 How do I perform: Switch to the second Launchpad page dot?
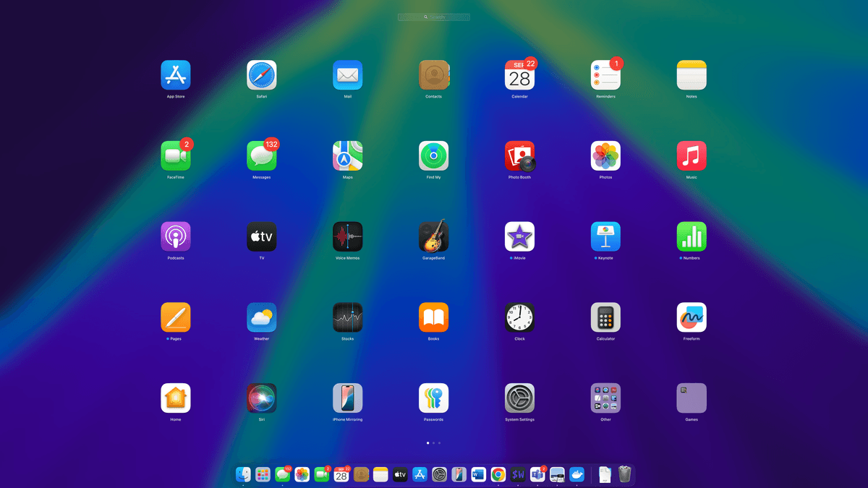coord(433,442)
